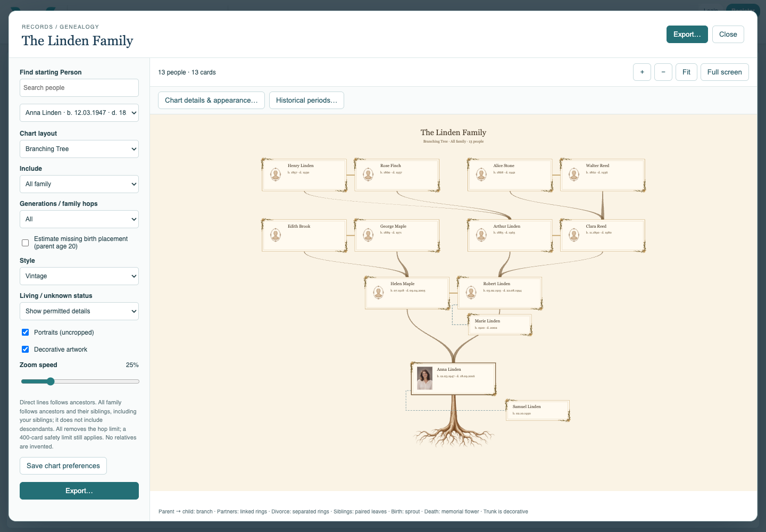This screenshot has height=532, width=766.
Task: Open Include All family dropdown
Action: pos(79,184)
